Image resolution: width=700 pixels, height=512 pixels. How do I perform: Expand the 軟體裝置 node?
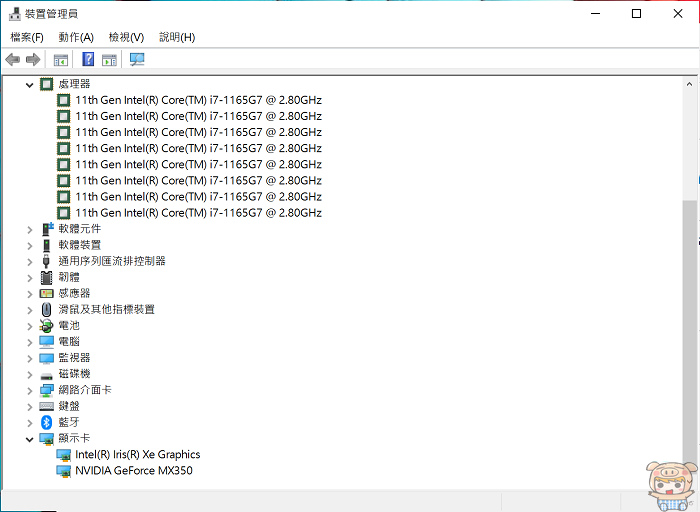point(30,246)
